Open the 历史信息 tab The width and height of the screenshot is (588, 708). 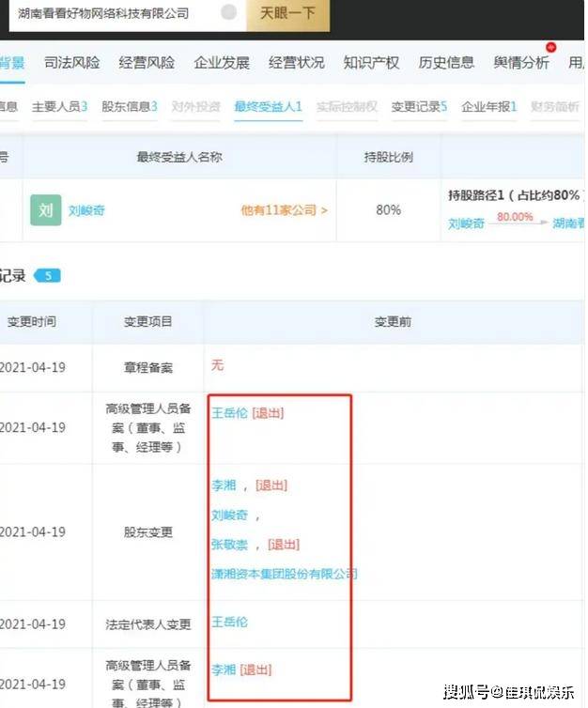click(446, 63)
